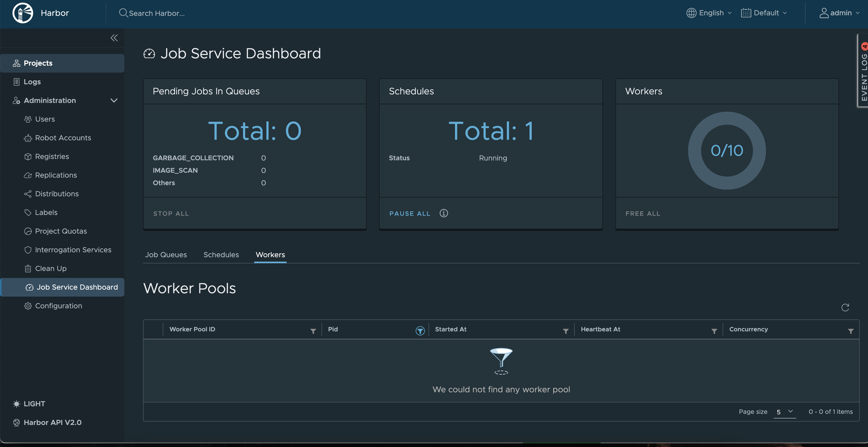
Task: Open the Default date format dropdown
Action: pos(764,13)
